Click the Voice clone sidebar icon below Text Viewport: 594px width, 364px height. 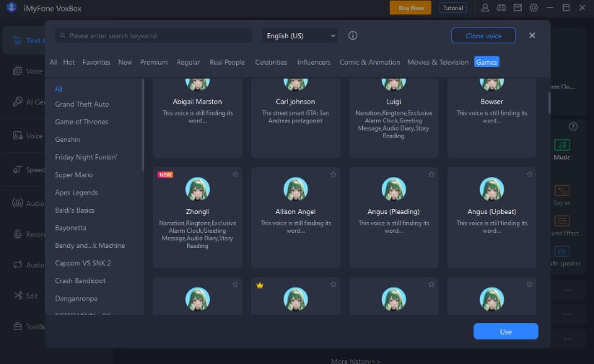click(17, 71)
